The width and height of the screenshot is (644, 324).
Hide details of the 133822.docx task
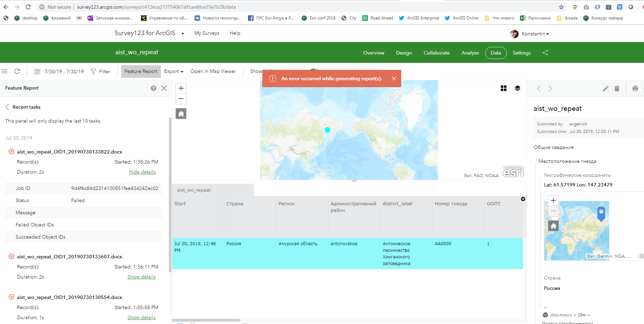(x=142, y=172)
